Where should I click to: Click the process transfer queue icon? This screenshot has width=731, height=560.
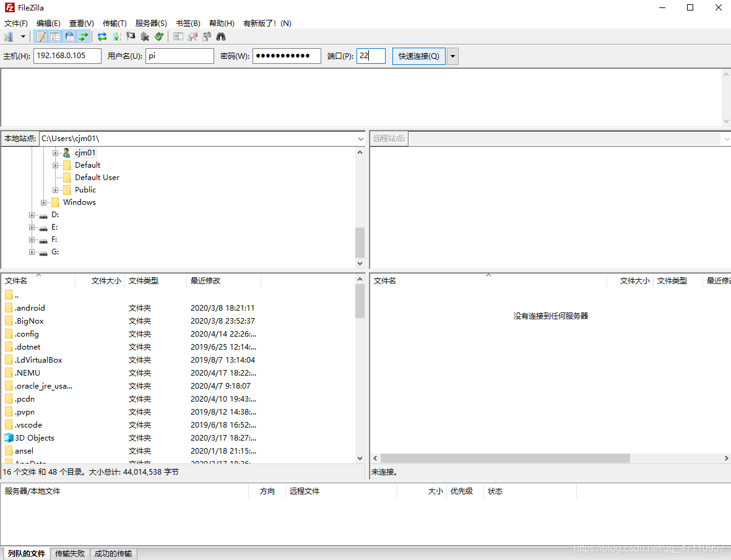116,37
